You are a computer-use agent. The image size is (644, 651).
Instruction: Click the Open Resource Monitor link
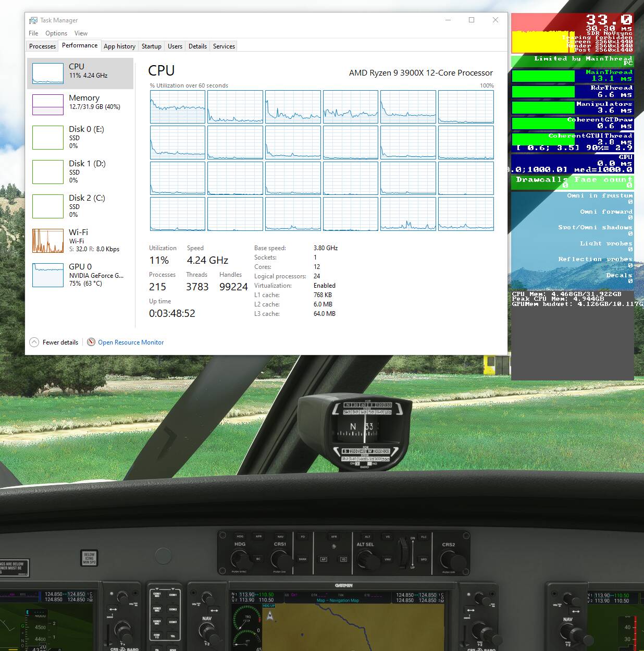pos(131,342)
